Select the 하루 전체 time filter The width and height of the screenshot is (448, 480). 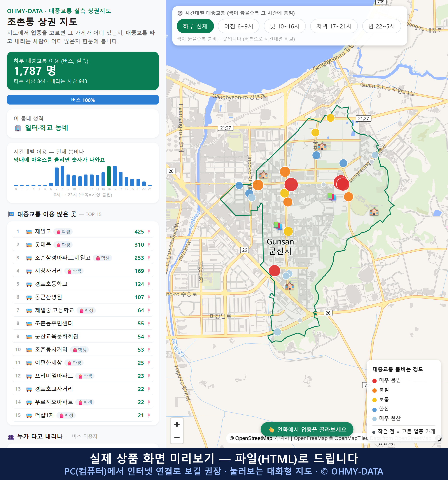195,26
